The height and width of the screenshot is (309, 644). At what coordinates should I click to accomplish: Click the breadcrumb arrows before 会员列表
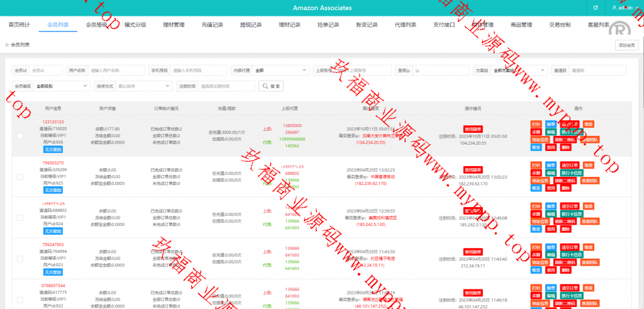7,45
